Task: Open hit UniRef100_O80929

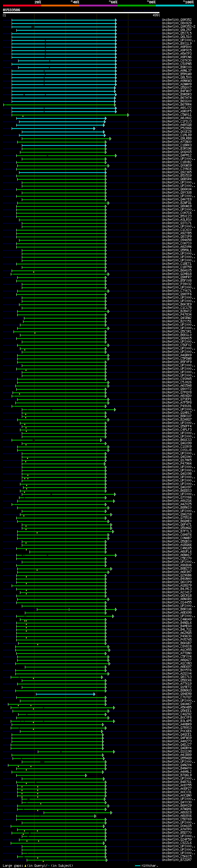Action: 177,23
